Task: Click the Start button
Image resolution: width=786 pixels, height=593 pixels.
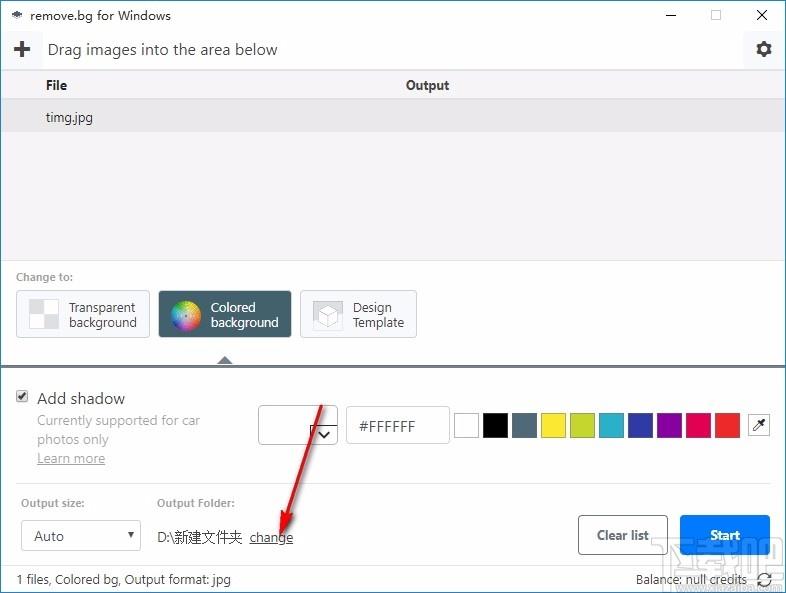Action: point(725,535)
